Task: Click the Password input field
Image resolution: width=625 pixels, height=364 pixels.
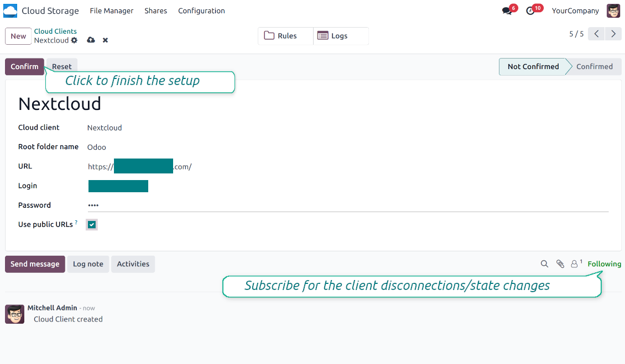Action: coord(348,205)
